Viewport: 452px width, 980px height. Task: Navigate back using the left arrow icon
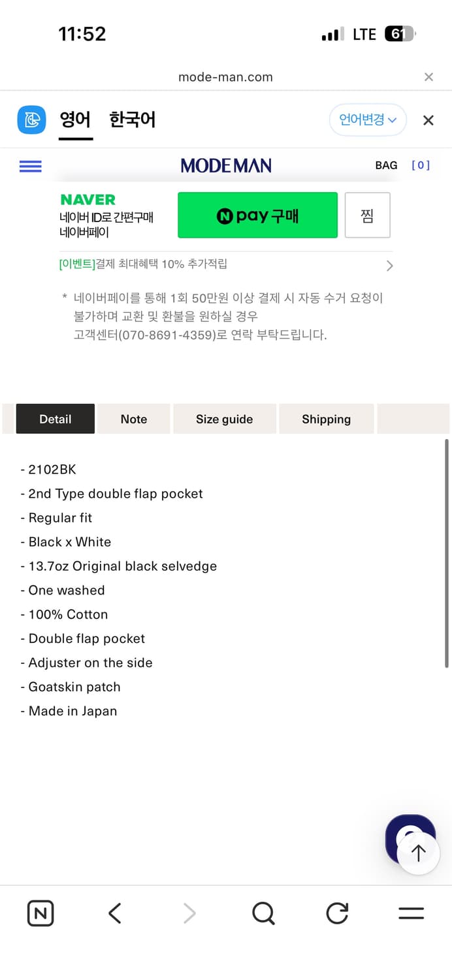tap(114, 913)
